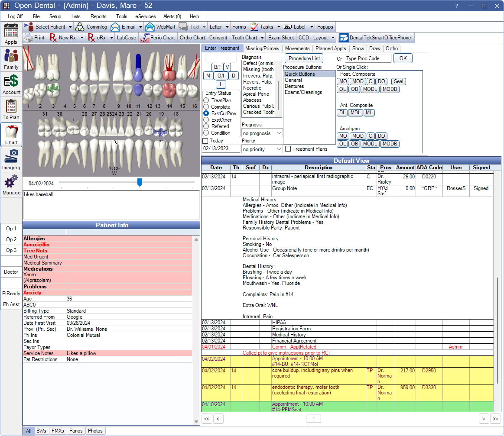Enable the Treatment Plans checkbox
Viewport: 504px width, 436px height.
[288, 149]
